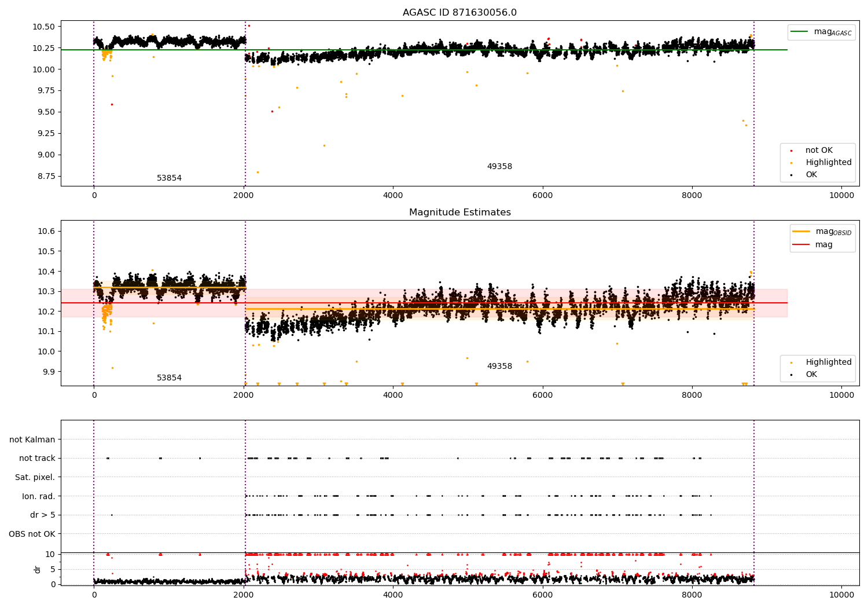This screenshot has height=608, width=868.
Task: Click the 'OBS not OK' row label
Action: (x=32, y=534)
